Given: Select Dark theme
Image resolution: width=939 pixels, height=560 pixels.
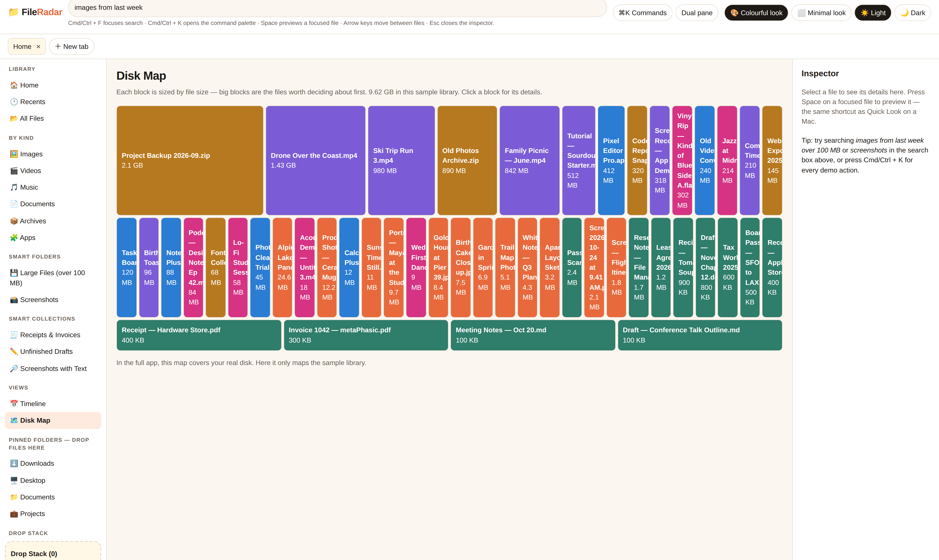Looking at the screenshot, I should click(x=913, y=13).
